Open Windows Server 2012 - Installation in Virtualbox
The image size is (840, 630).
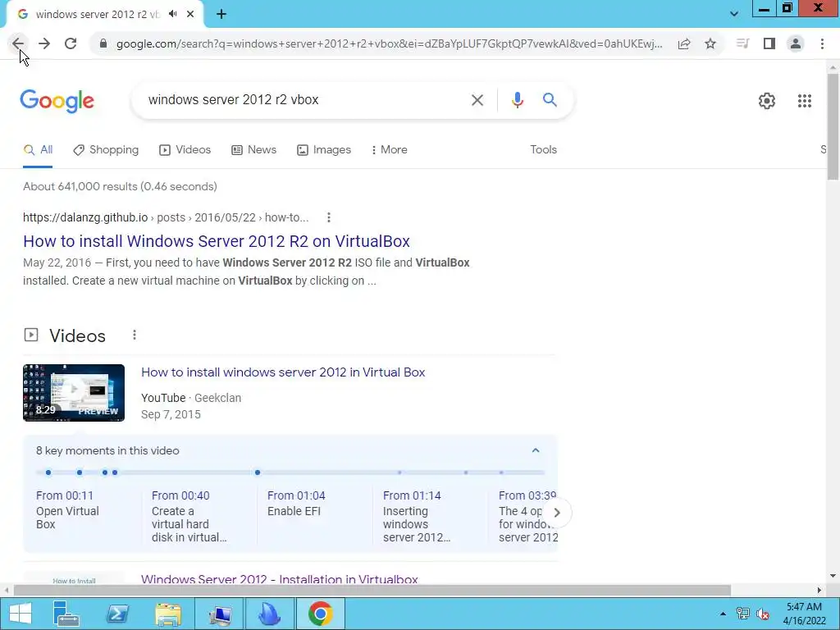pyautogui.click(x=279, y=579)
